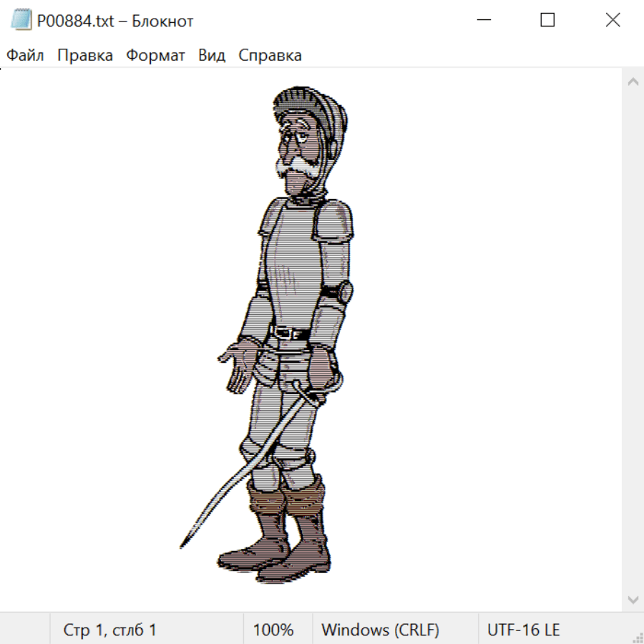Click the middle of the vertical scrollbar track

click(x=633, y=340)
